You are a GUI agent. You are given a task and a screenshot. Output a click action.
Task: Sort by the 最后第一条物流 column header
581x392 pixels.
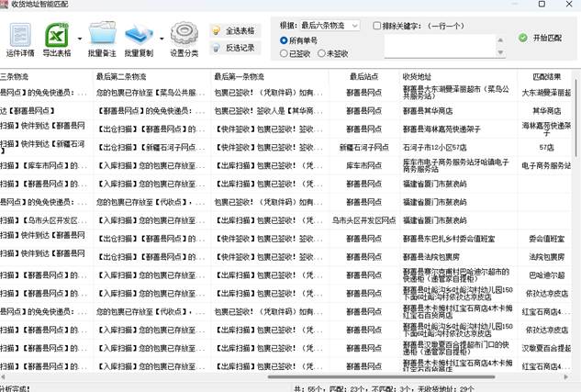(269, 77)
